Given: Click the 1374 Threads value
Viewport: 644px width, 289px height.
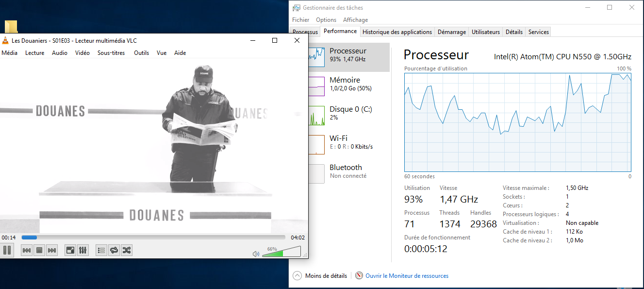Looking at the screenshot, I should (x=450, y=224).
